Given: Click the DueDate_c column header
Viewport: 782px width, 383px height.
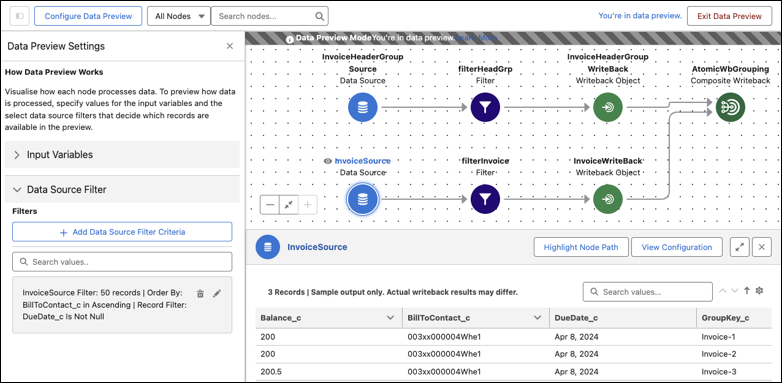Looking at the screenshot, I should [x=622, y=318].
